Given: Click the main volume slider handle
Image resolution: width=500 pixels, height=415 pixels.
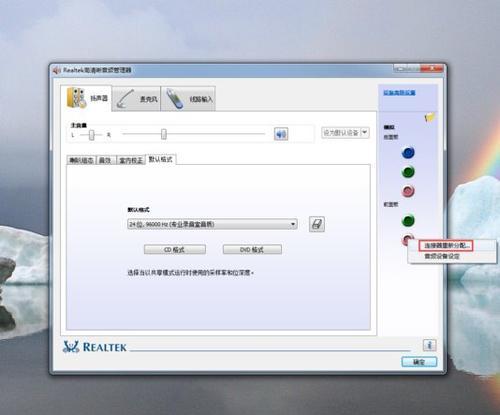Looking at the screenshot, I should click(x=164, y=134).
